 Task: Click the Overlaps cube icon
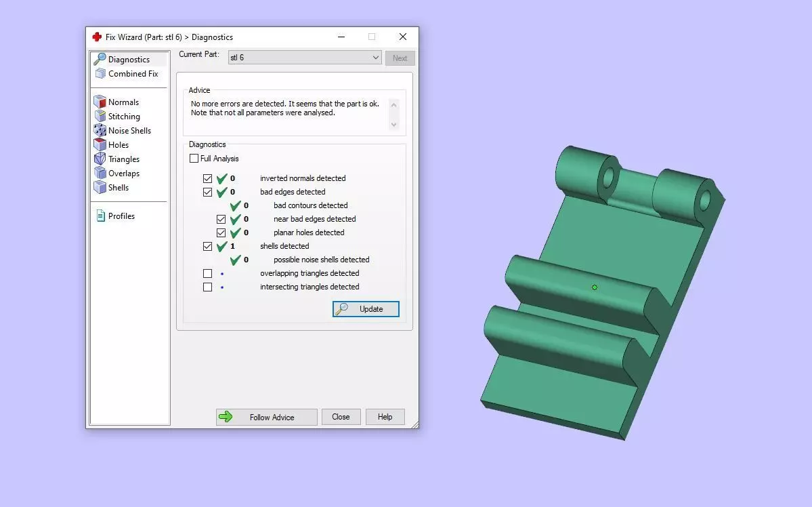[x=100, y=173]
